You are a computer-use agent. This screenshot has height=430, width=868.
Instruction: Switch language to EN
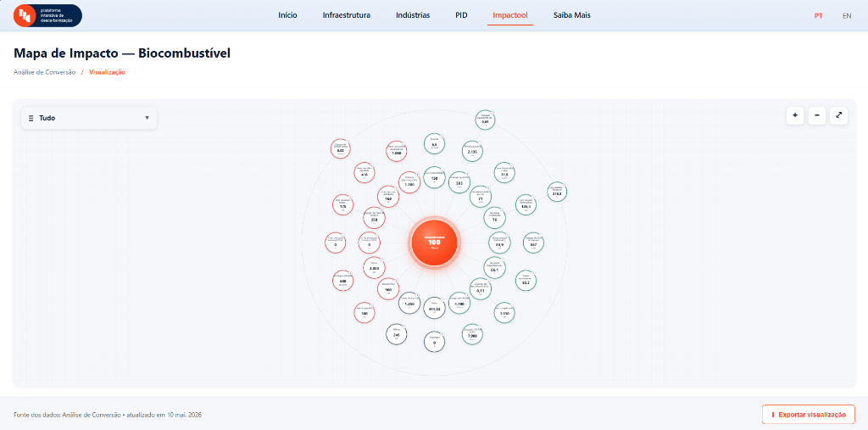coord(847,16)
